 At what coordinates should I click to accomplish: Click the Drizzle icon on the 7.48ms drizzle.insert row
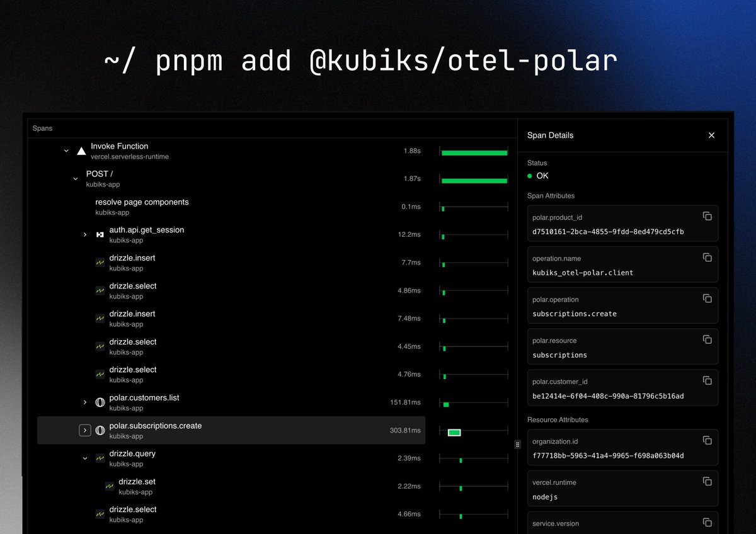(100, 319)
